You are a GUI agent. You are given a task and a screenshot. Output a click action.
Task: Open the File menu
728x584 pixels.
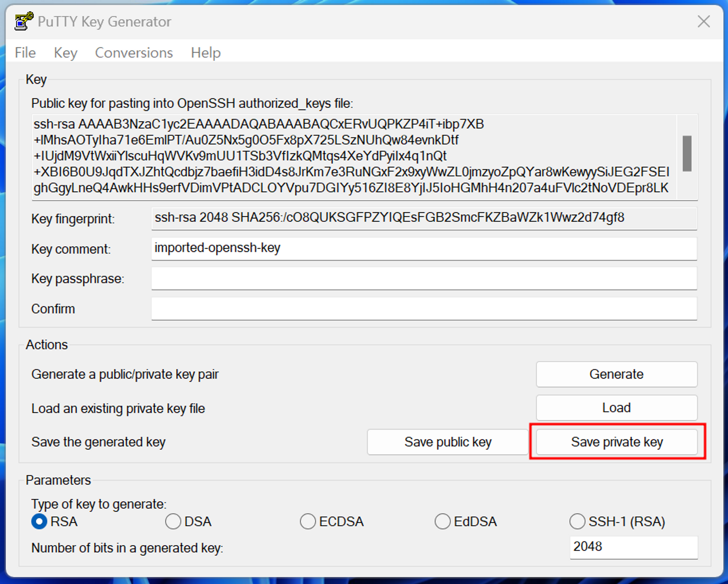[x=25, y=52]
